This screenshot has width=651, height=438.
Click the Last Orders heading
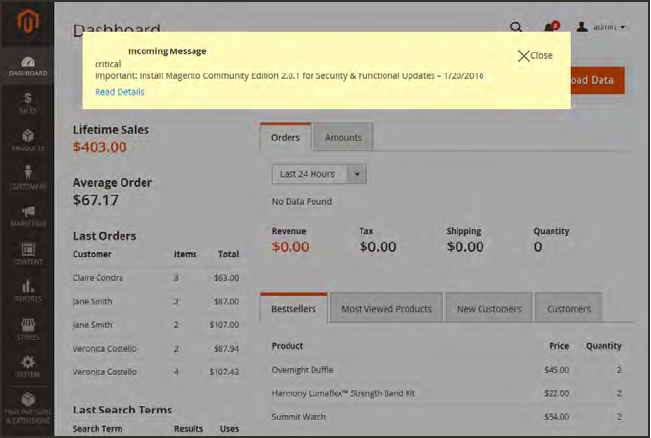pyautogui.click(x=105, y=236)
